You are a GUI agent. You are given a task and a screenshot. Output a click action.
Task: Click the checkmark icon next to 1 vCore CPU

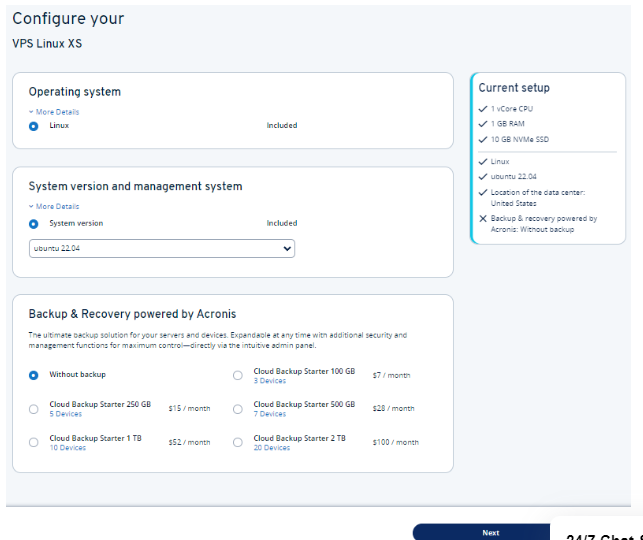pos(483,108)
